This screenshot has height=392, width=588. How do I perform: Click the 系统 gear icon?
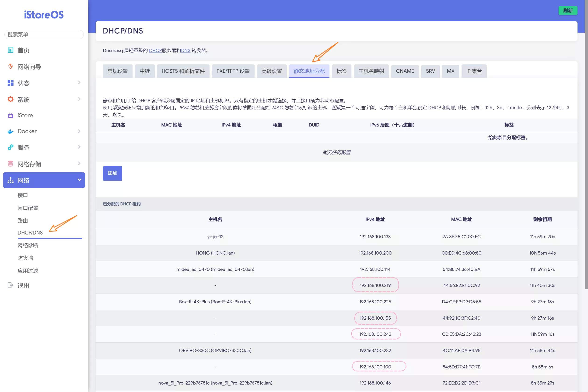(10, 99)
